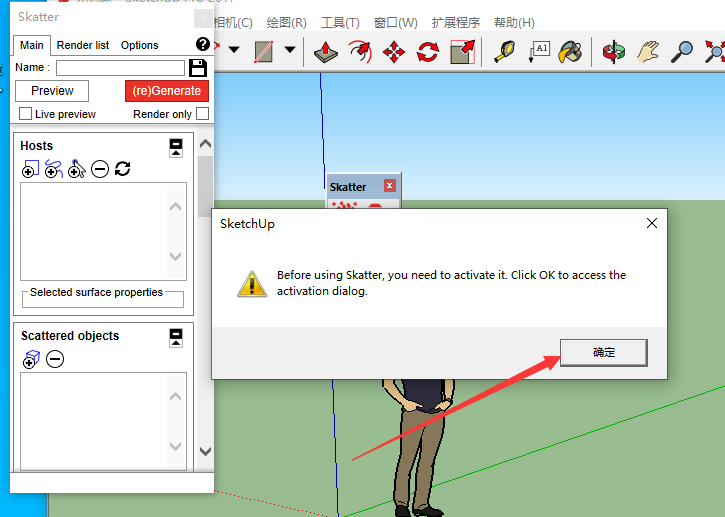Viewport: 725px width, 517px height.
Task: Click the Skatter red dots toolbar icon
Action: tap(344, 205)
